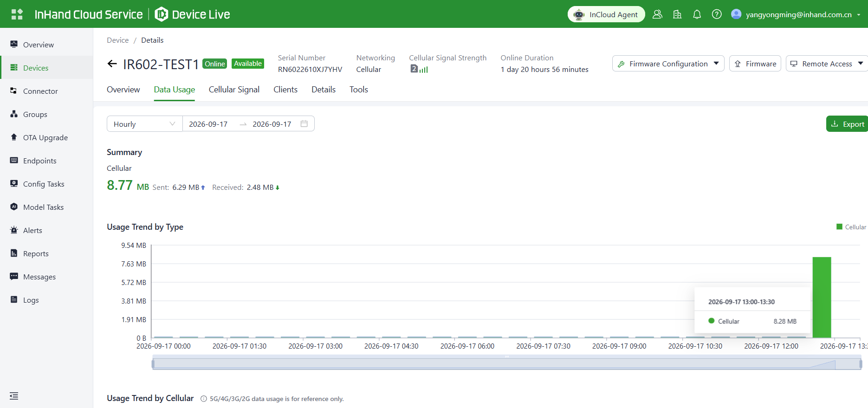Screen dimensions: 868x408
Task: Click the Device Live logo icon
Action: (x=161, y=14)
